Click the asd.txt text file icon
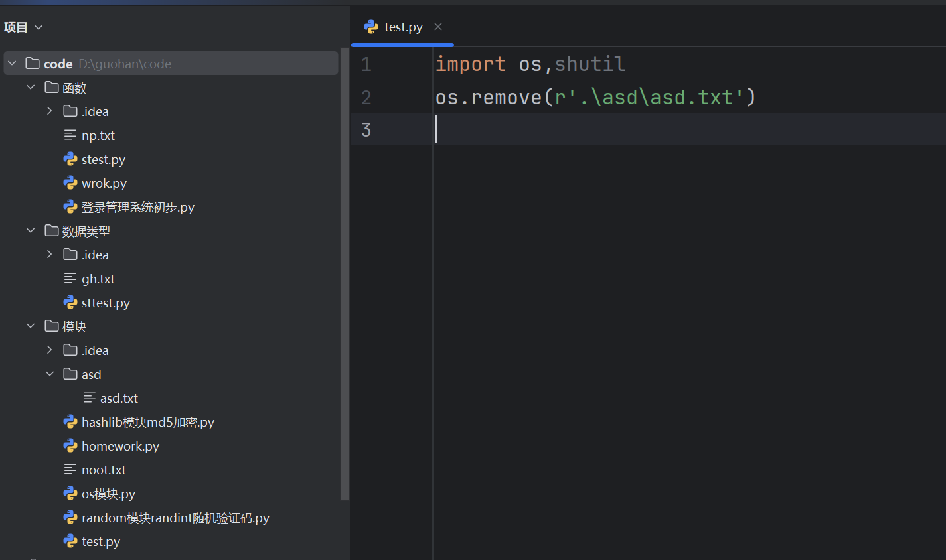This screenshot has width=946, height=560. click(x=89, y=398)
